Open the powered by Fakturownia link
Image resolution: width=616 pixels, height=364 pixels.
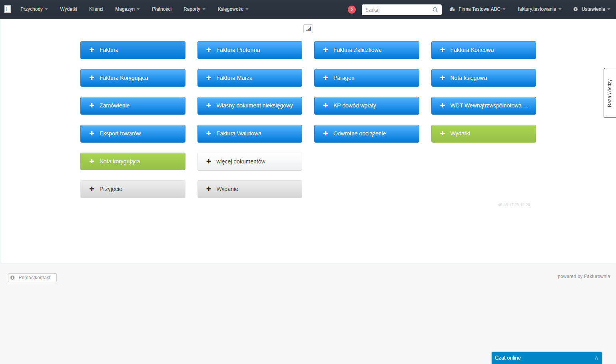click(584, 276)
